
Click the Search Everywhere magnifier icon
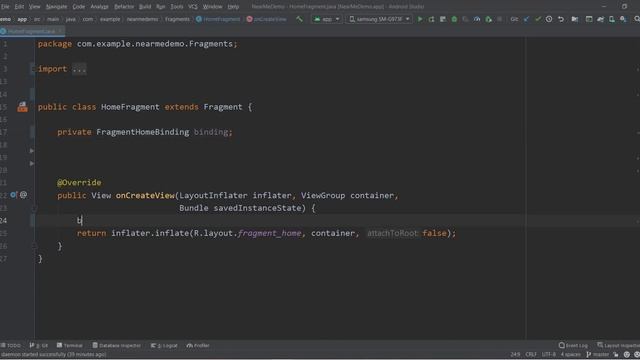(636, 19)
